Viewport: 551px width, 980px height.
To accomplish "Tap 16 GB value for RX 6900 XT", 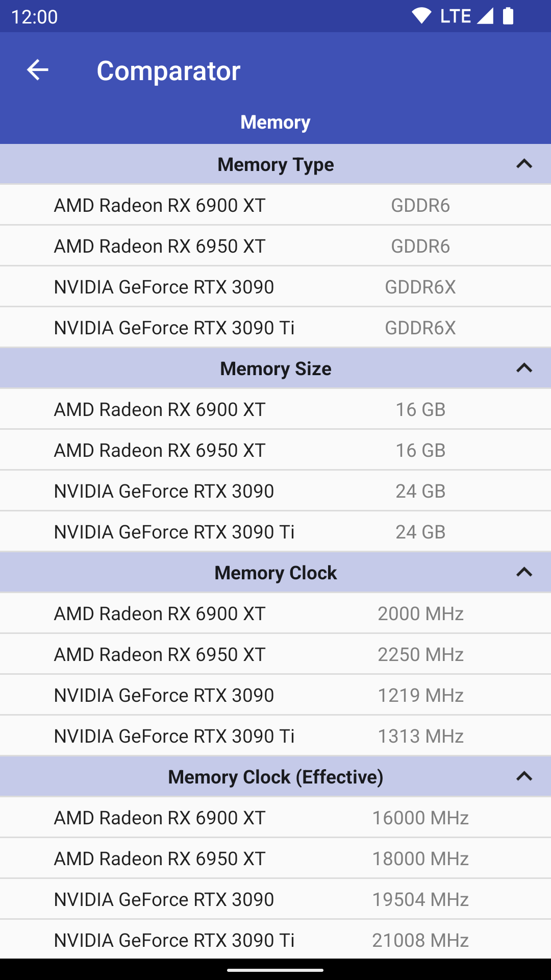I will coord(420,409).
